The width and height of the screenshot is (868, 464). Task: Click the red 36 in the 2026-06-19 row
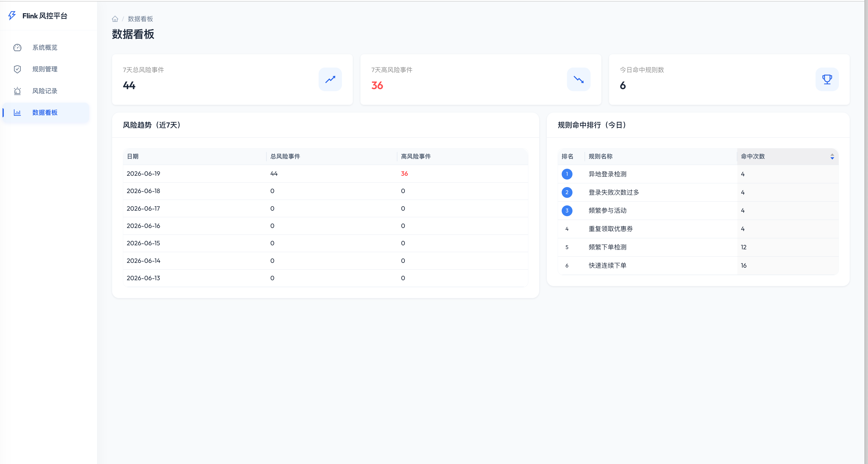tap(404, 174)
